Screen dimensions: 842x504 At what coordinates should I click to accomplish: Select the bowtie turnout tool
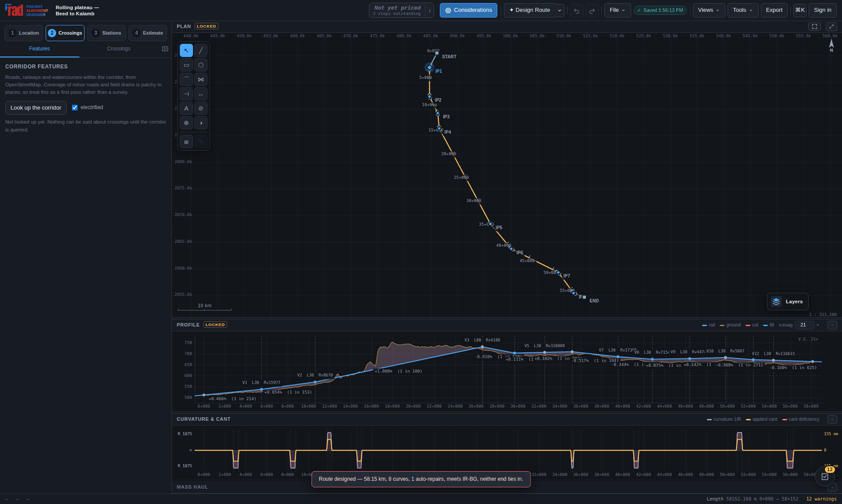pos(201,79)
